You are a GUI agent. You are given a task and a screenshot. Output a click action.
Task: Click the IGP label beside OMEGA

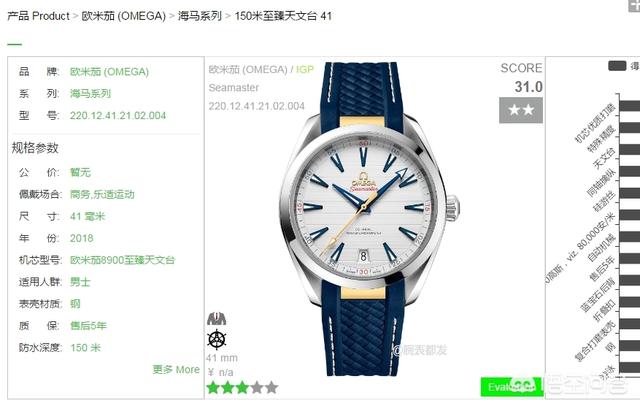(305, 69)
